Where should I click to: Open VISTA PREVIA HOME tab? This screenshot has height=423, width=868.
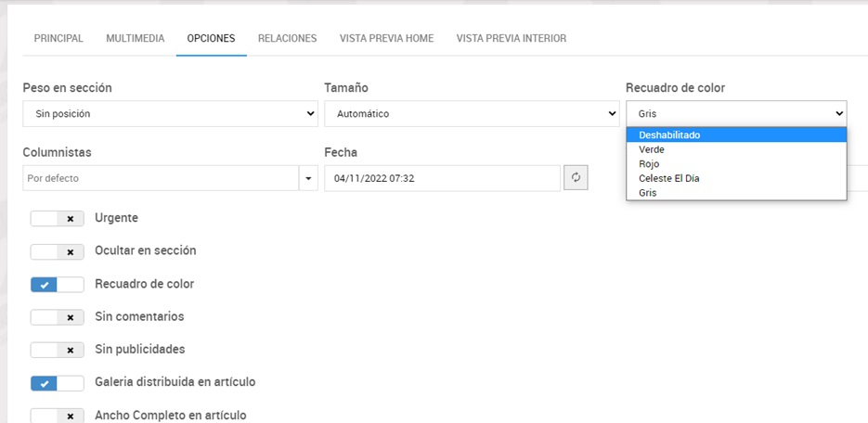(x=386, y=39)
